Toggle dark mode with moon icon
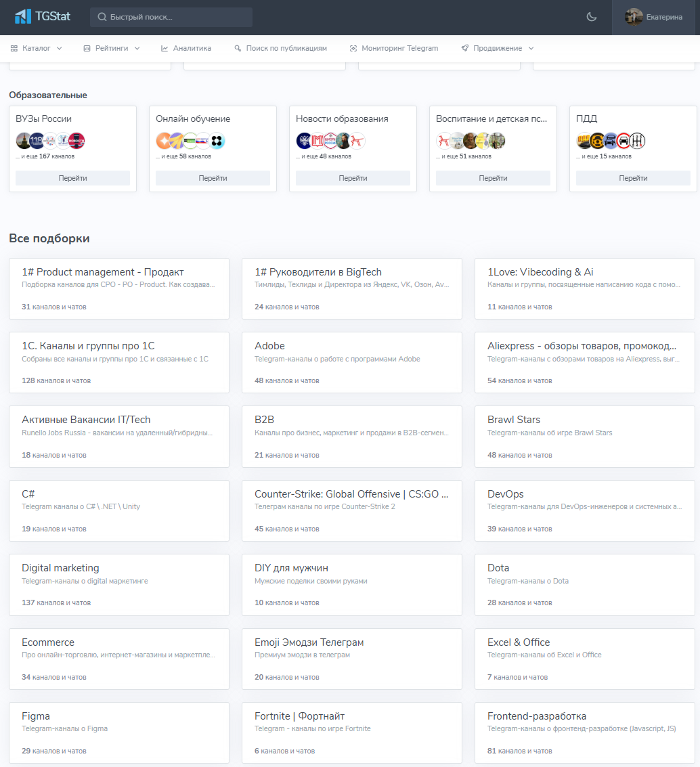 click(x=591, y=17)
